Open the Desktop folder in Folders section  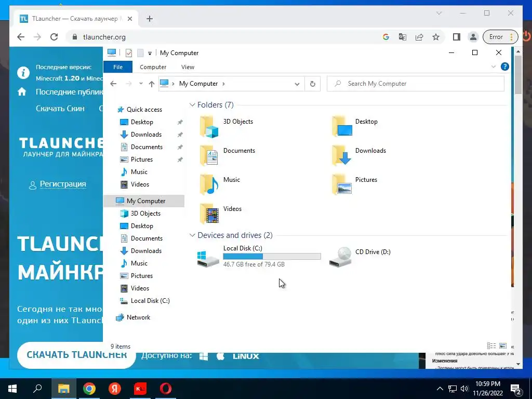coord(342,126)
